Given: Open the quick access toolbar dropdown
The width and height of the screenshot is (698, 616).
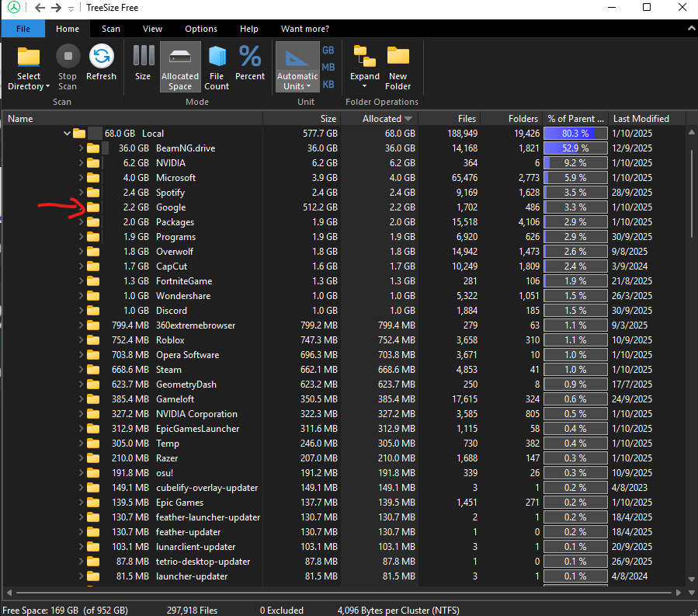Looking at the screenshot, I should coord(71,9).
